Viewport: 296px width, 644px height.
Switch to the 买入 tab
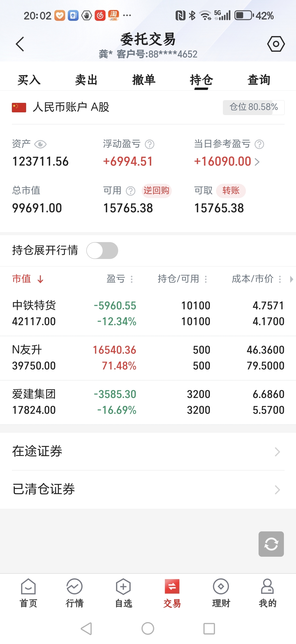pos(29,80)
